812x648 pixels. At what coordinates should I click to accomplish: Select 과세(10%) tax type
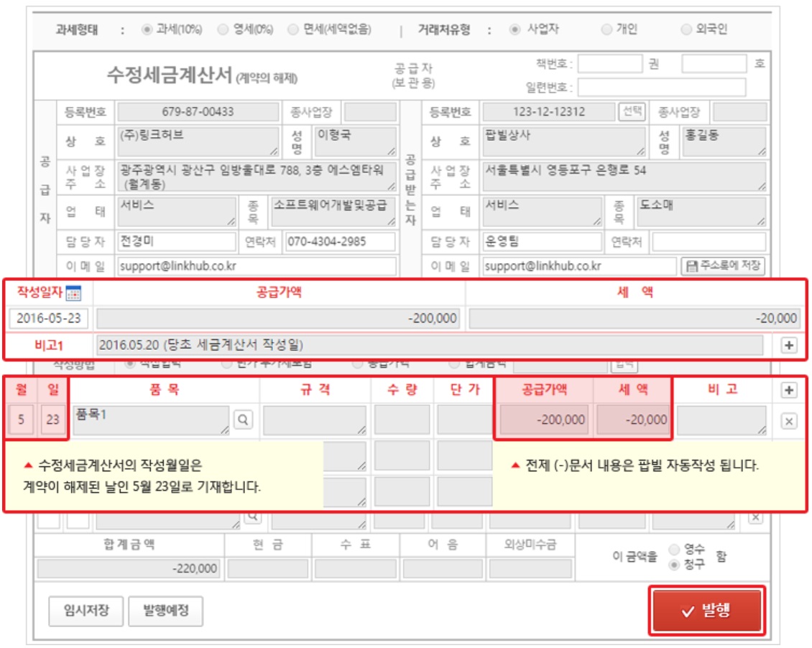coord(147,29)
